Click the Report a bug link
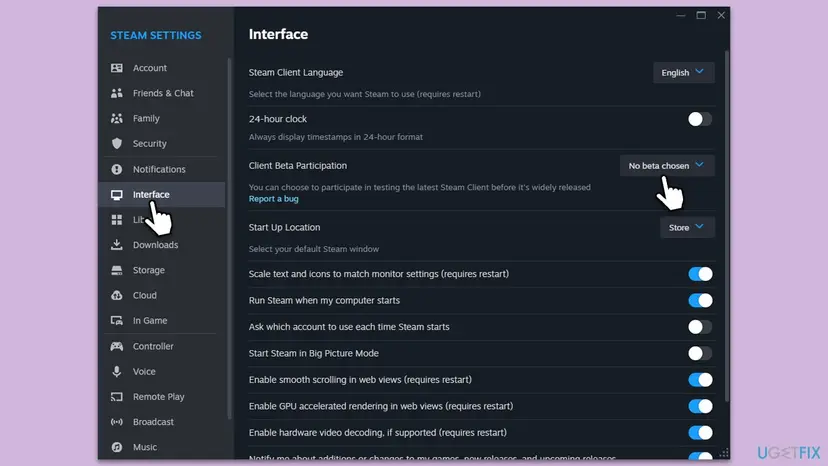The image size is (828, 466). (x=274, y=199)
